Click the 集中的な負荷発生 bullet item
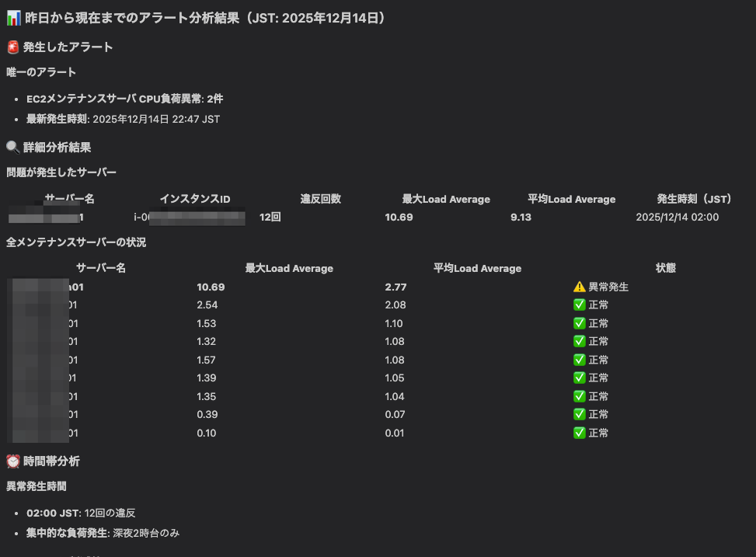The width and height of the screenshot is (756, 557). click(x=103, y=533)
